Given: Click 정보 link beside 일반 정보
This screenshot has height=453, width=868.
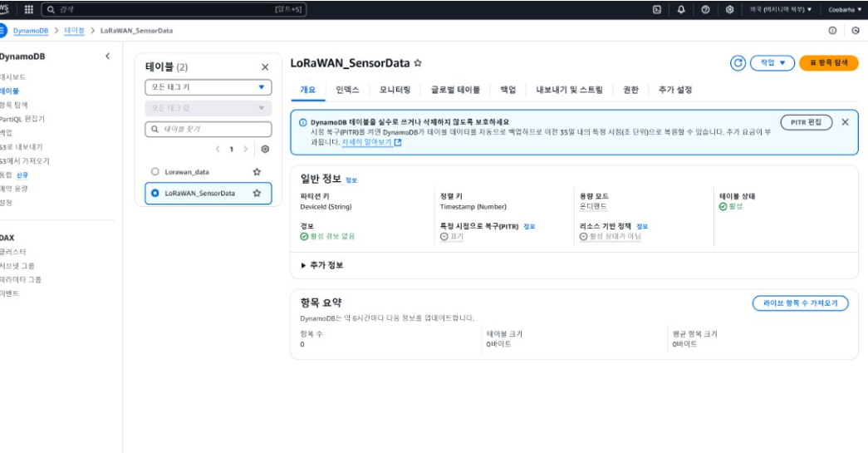Looking at the screenshot, I should click(351, 180).
